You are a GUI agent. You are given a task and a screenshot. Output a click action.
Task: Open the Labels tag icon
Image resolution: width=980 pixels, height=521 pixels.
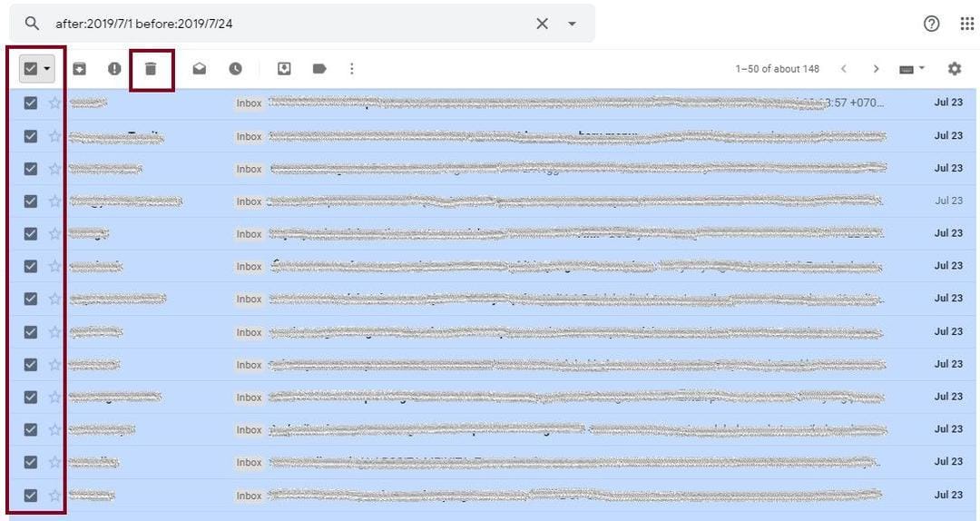click(x=319, y=69)
